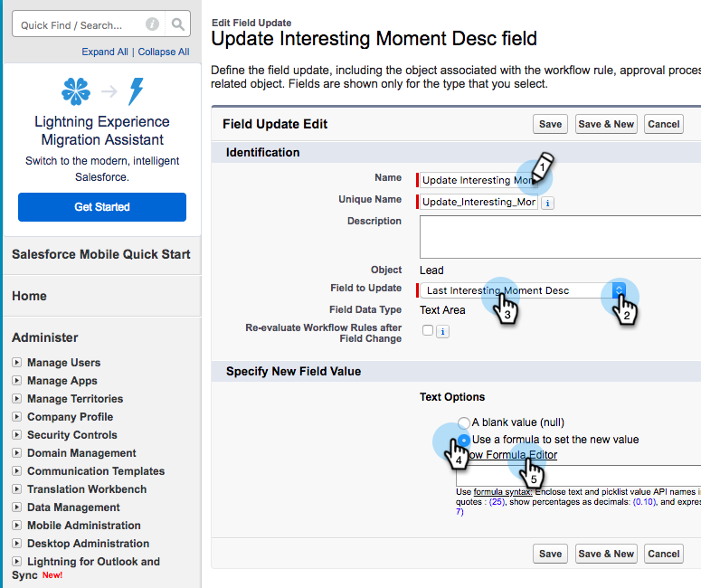Click the info icon in Quick Find box
The height and width of the screenshot is (588, 701).
point(152,24)
